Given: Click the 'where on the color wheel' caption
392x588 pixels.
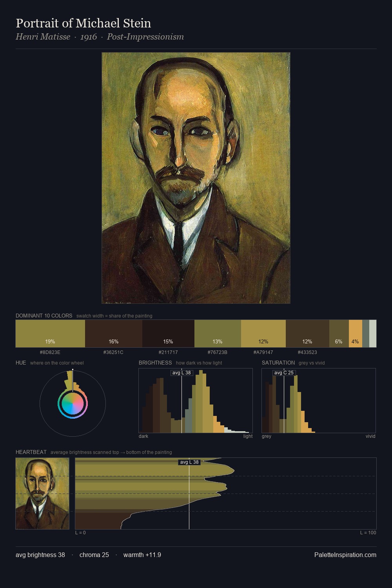Looking at the screenshot, I should coord(57,363).
